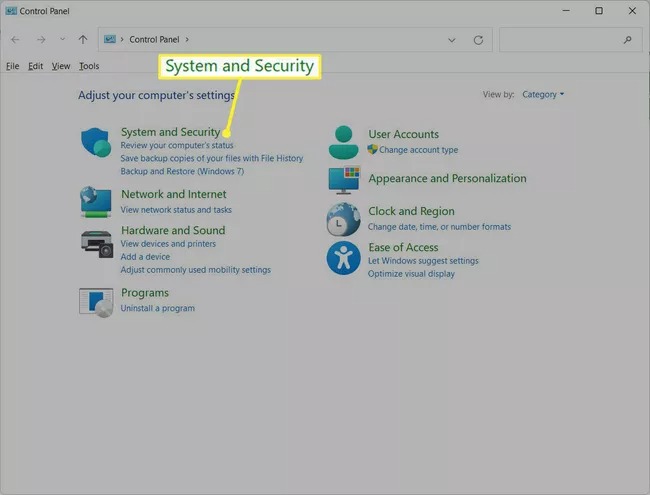
Task: Click the Ease of Access icon
Action: coord(343,258)
